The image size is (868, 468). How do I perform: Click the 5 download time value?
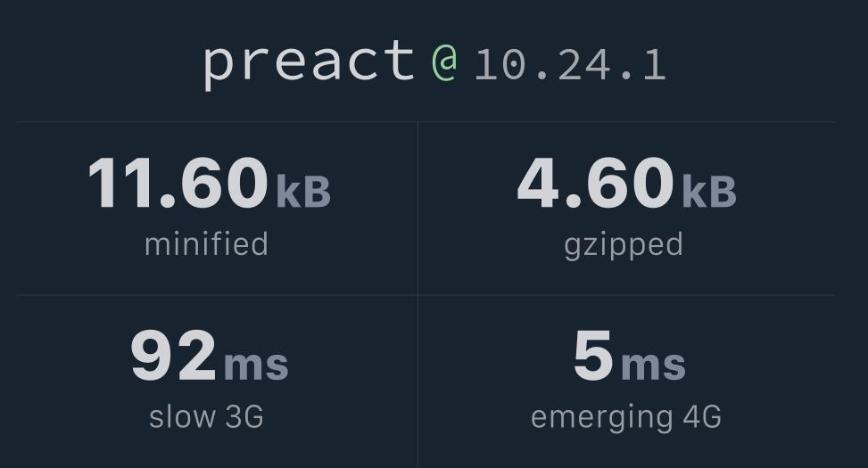tap(593, 355)
